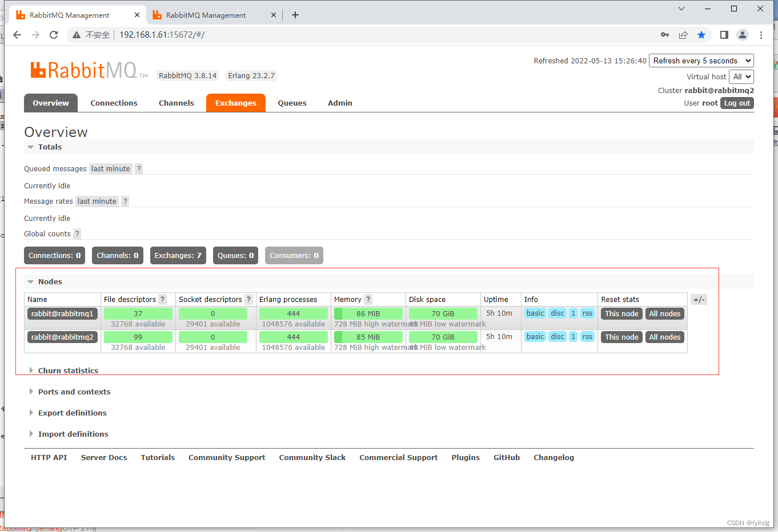Click the help icon beside File descriptors
Screen dimensions: 778x532
162,299
